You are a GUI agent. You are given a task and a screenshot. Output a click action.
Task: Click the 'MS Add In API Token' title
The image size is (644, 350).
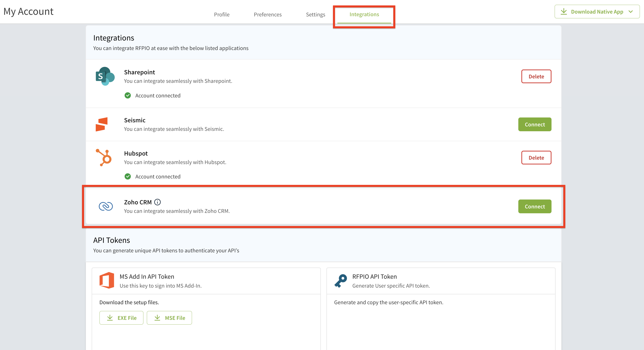[x=147, y=276]
